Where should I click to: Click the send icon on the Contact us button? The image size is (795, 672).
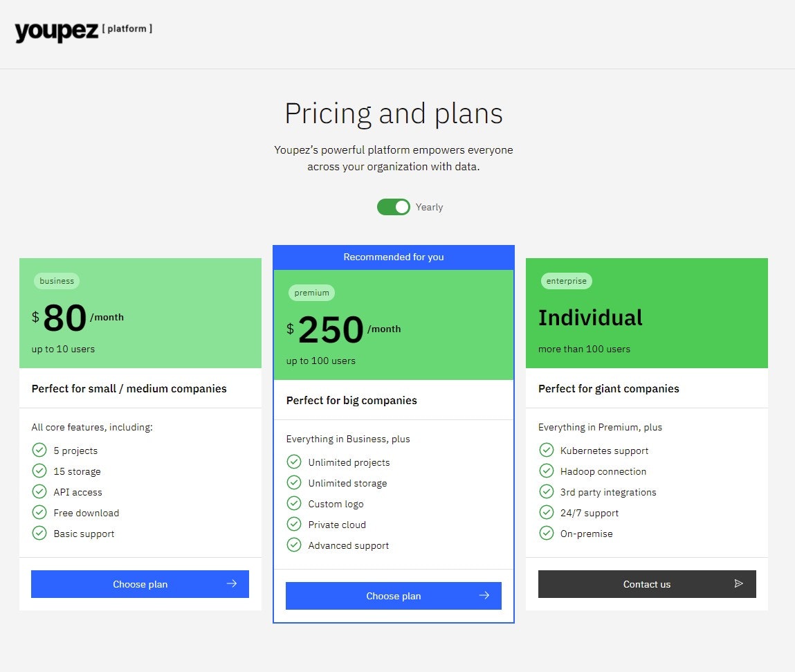click(x=738, y=583)
